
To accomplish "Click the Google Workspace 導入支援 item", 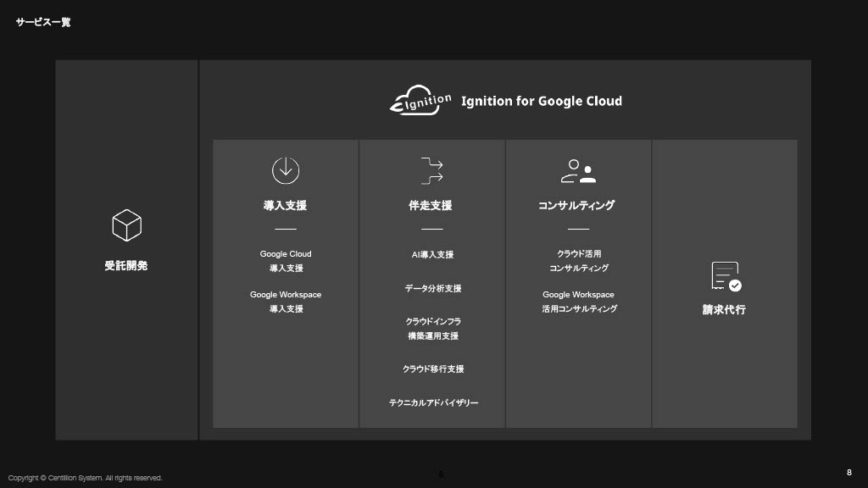I will click(x=286, y=302).
